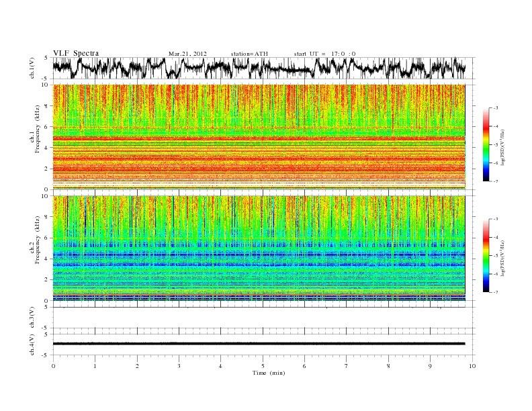Screen dimensions: 532x411
Task: Click inside the ch.1 spectrogram panel
Action: click(x=259, y=137)
